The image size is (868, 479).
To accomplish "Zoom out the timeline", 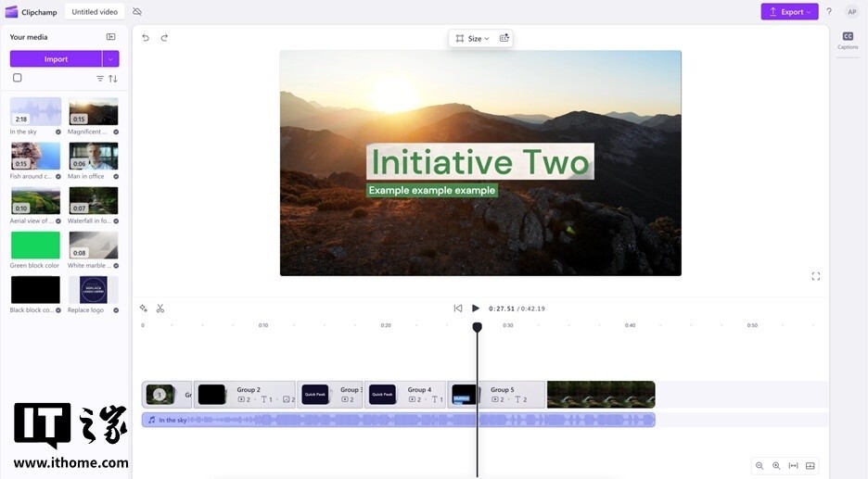I will (x=759, y=466).
